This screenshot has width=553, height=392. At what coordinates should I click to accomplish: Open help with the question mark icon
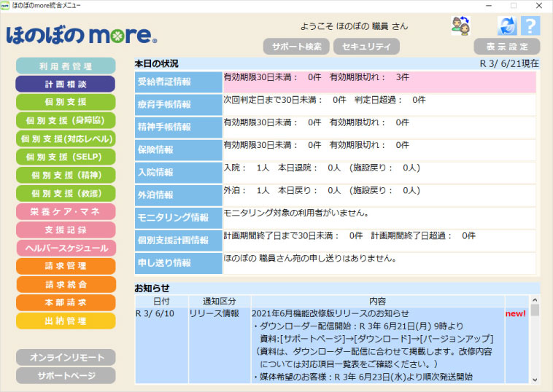point(530,26)
